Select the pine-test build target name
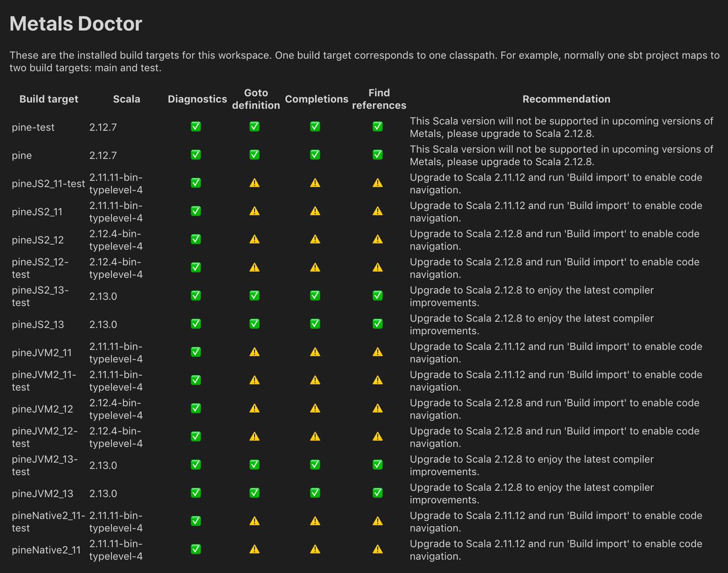Image resolution: width=728 pixels, height=573 pixels. [33, 127]
